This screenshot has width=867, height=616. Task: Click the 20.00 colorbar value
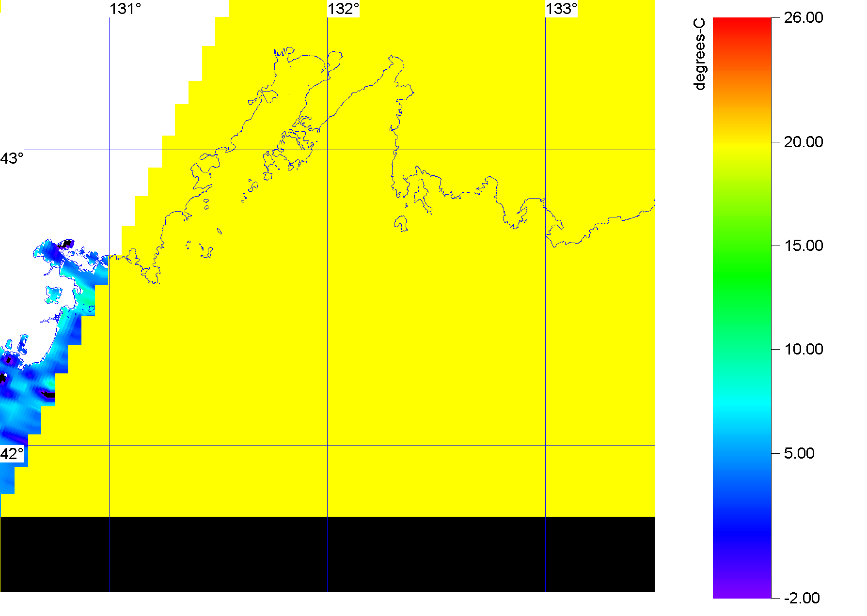click(804, 142)
